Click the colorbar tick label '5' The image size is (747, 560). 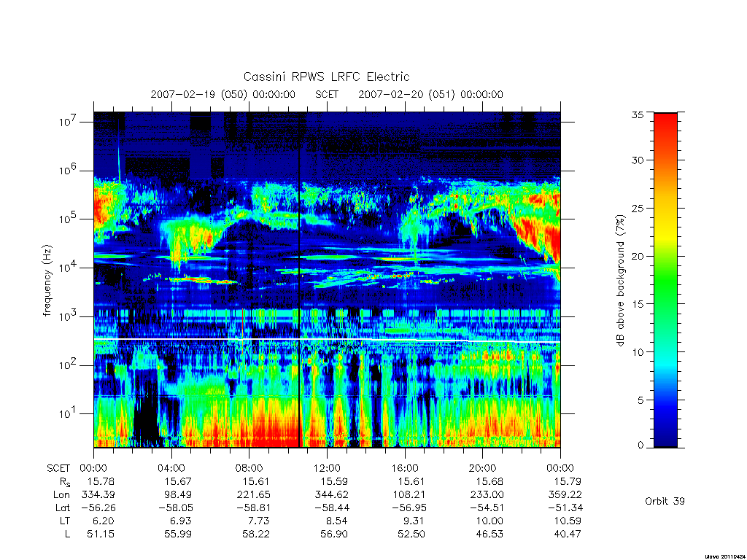640,400
